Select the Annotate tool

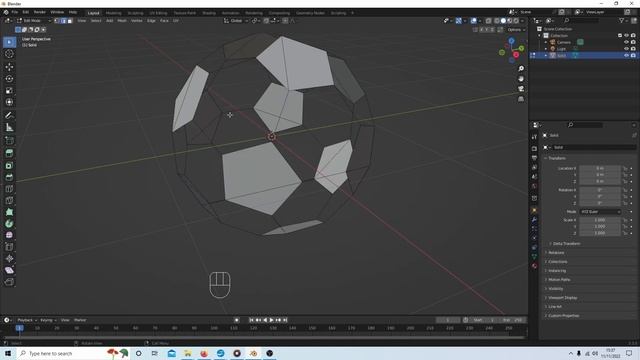[x=9, y=116]
